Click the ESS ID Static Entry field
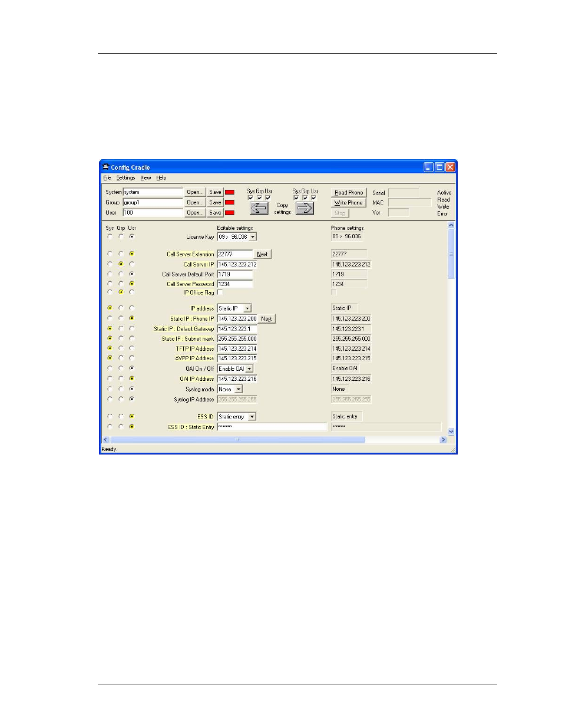Viewport: 562px width, 728px height. tap(272, 427)
